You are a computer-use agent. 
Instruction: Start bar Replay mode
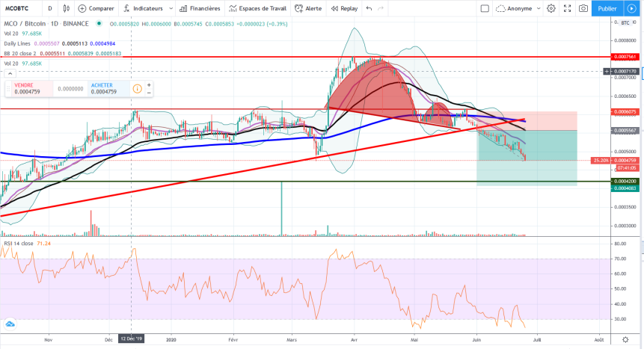[344, 8]
